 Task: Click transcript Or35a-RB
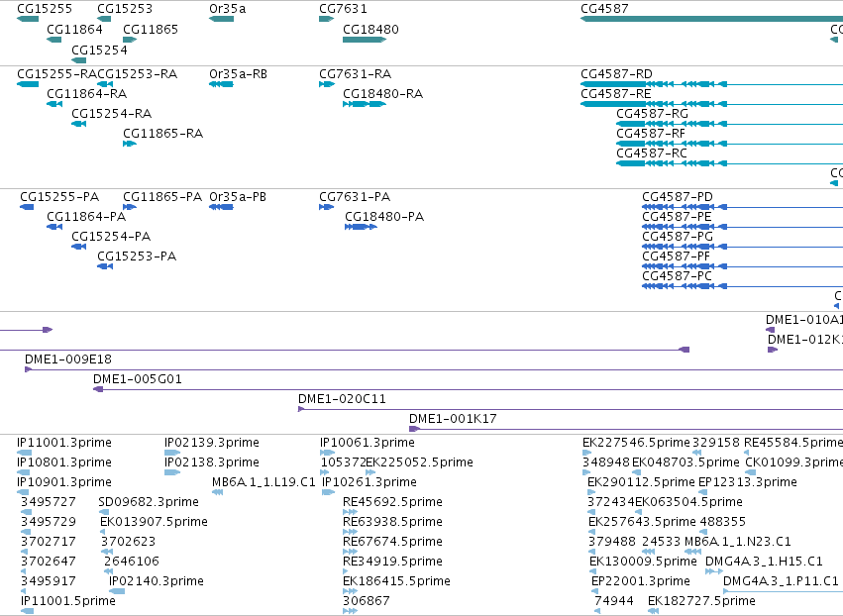(x=221, y=84)
